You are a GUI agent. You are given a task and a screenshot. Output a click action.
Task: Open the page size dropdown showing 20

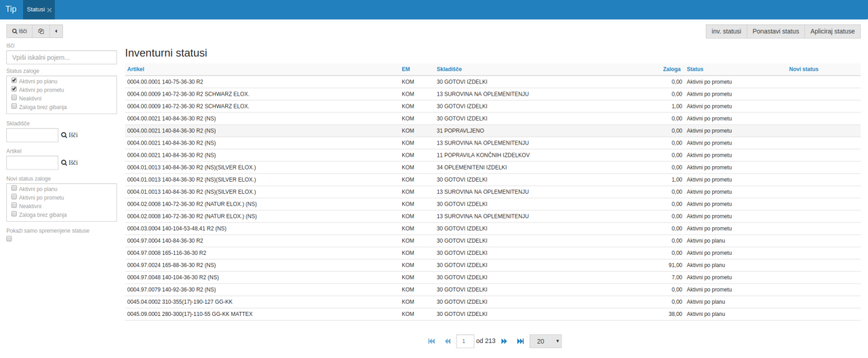545,341
